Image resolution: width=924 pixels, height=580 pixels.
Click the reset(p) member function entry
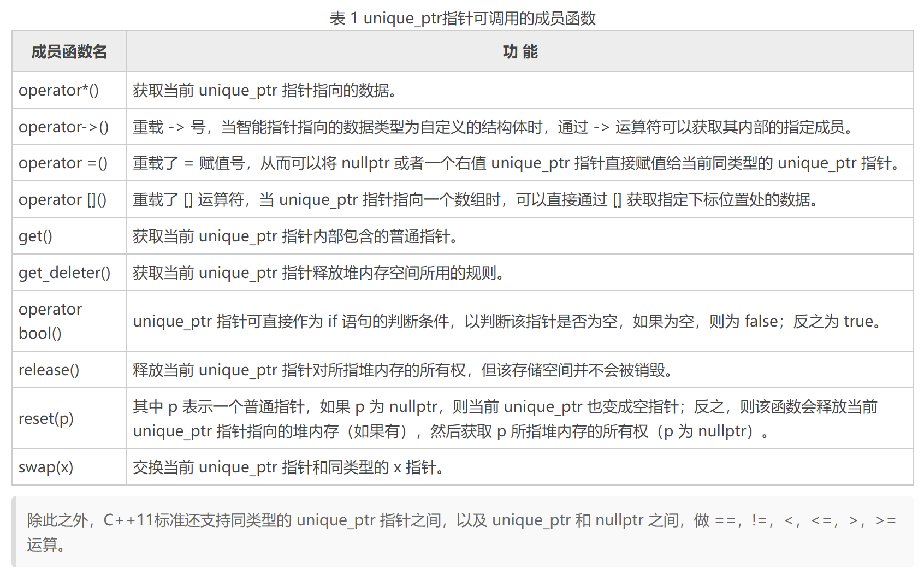click(x=49, y=418)
